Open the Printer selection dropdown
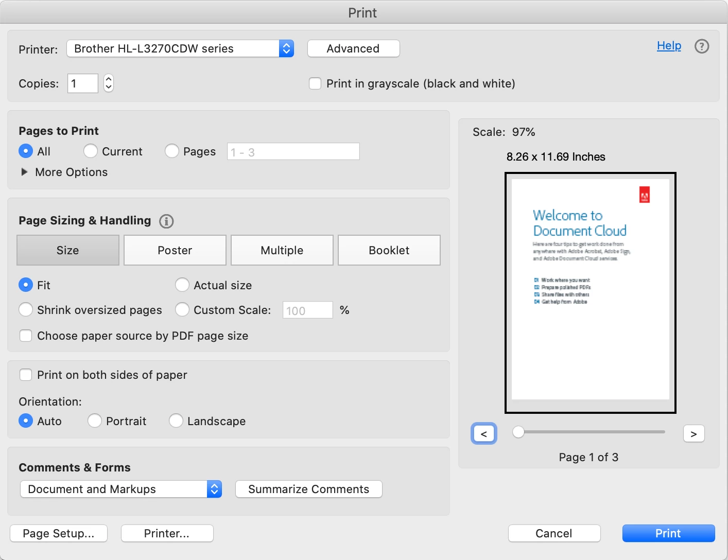 180,49
